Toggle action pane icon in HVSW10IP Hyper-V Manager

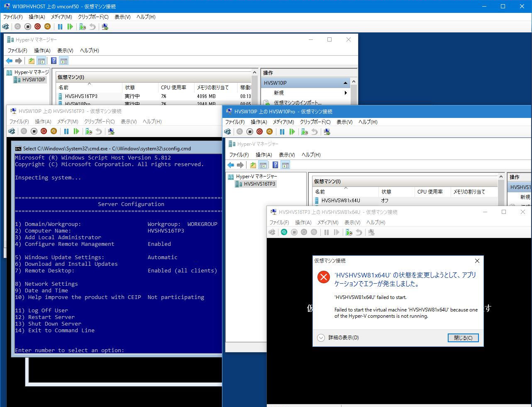[63, 61]
